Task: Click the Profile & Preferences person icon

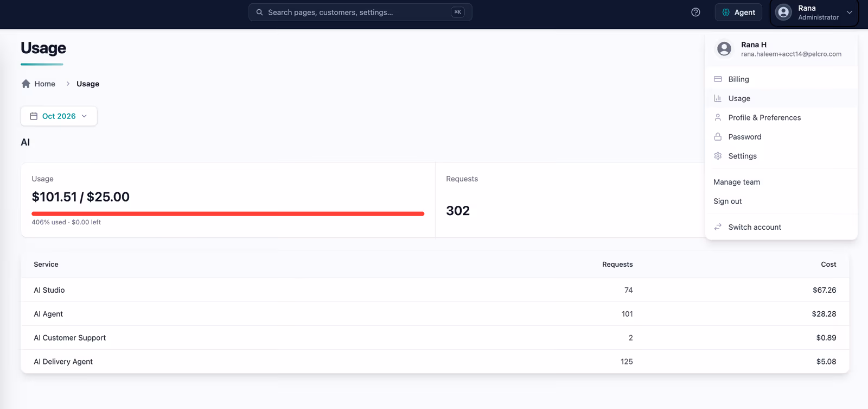Action: 718,117
